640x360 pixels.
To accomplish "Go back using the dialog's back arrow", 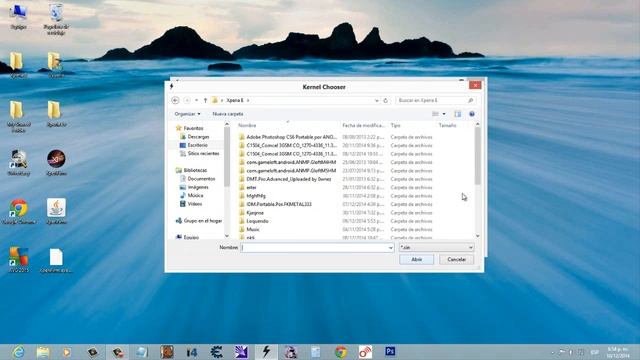I will tap(176, 100).
